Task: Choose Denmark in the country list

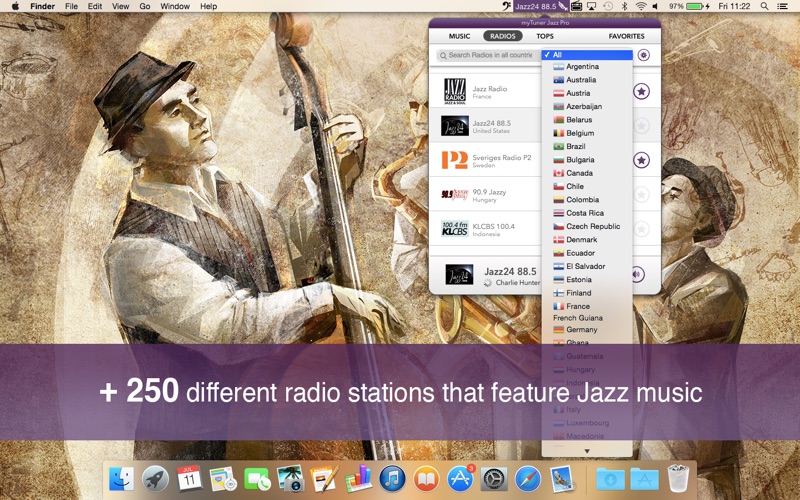Action: 587,239
